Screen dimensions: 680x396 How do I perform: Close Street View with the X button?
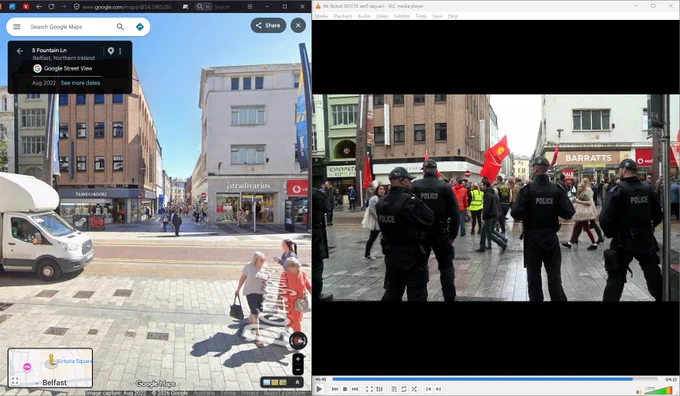pyautogui.click(x=298, y=25)
